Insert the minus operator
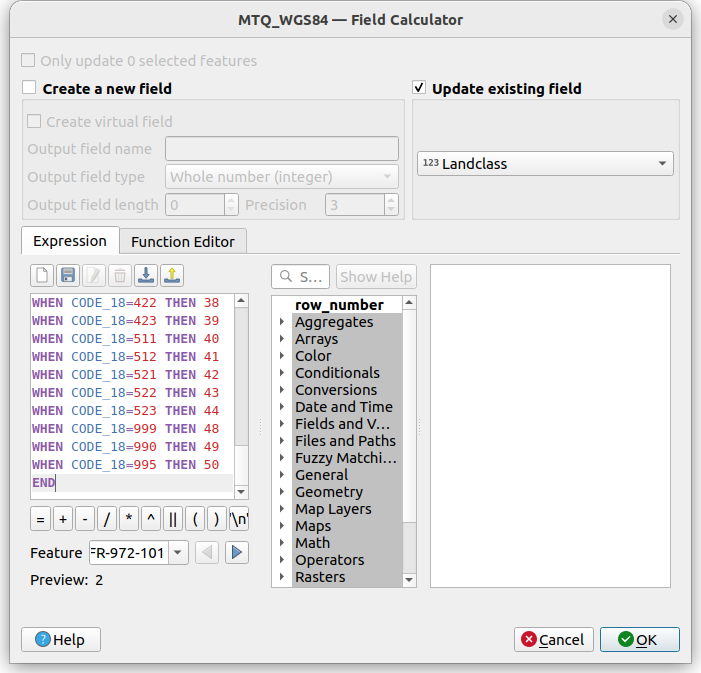The width and height of the screenshot is (701, 673). [85, 519]
